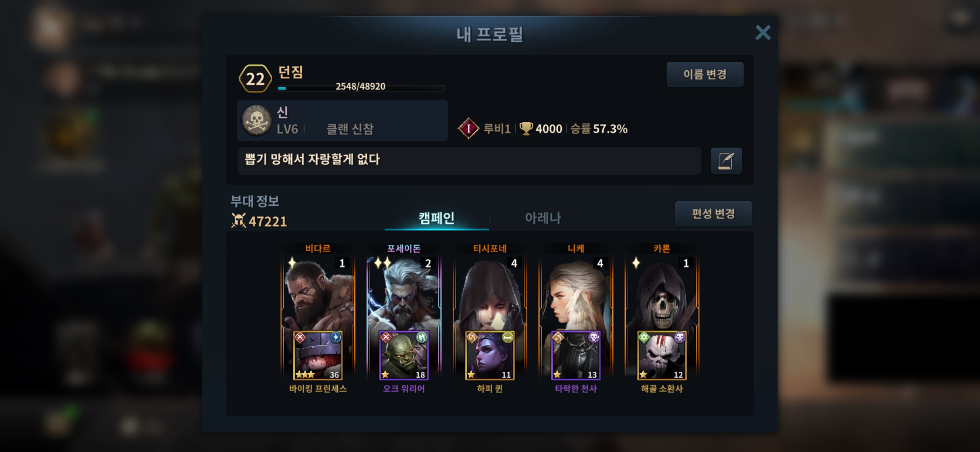Click the gold trophy icon next to 4000
The image size is (980, 452).
point(526,128)
